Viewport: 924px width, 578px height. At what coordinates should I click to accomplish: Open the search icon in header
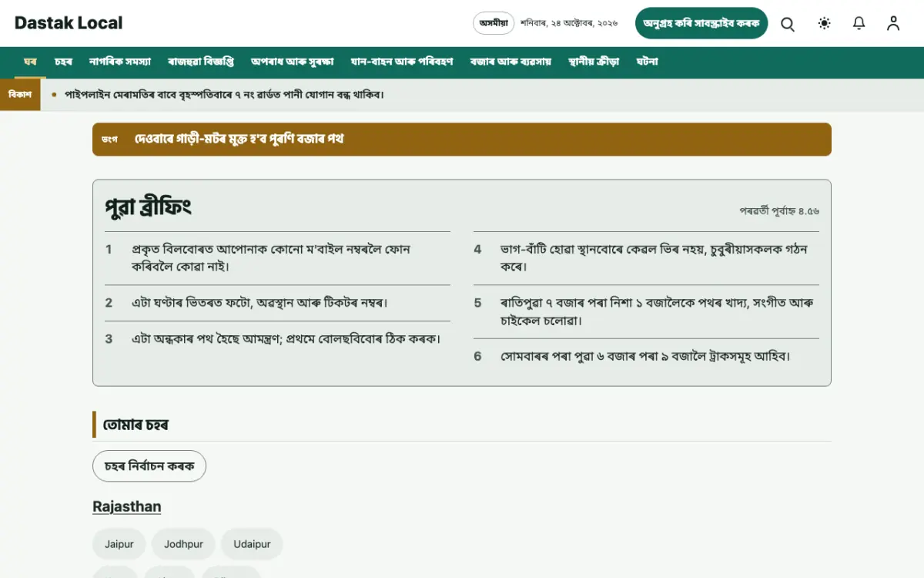tap(788, 23)
